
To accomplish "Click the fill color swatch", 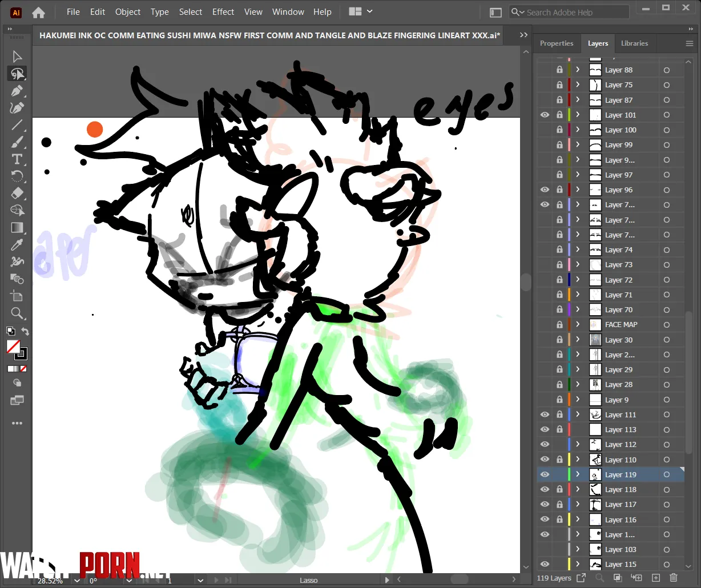I will pyautogui.click(x=13, y=347).
